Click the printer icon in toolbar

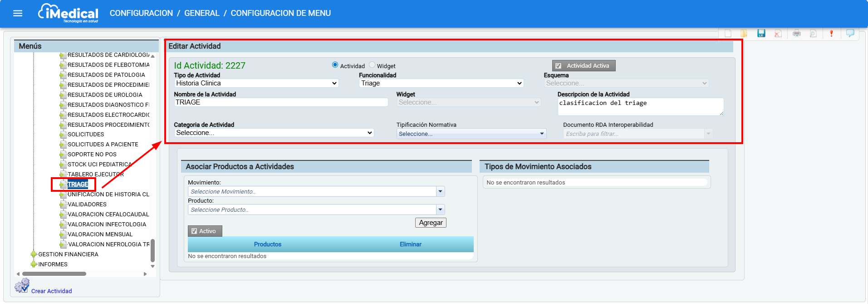point(797,33)
